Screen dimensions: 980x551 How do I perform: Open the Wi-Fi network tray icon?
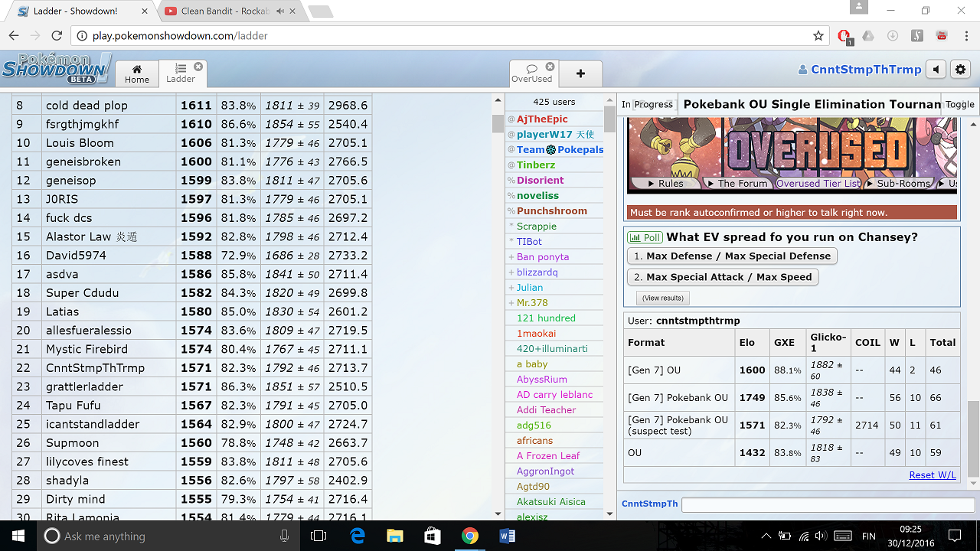point(803,536)
